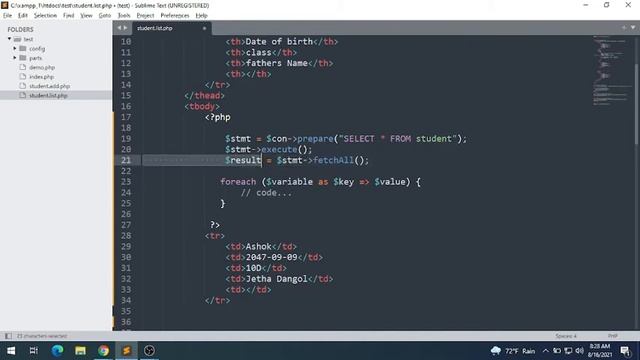
Task: Click the Date of birth header text
Action: coord(279,42)
